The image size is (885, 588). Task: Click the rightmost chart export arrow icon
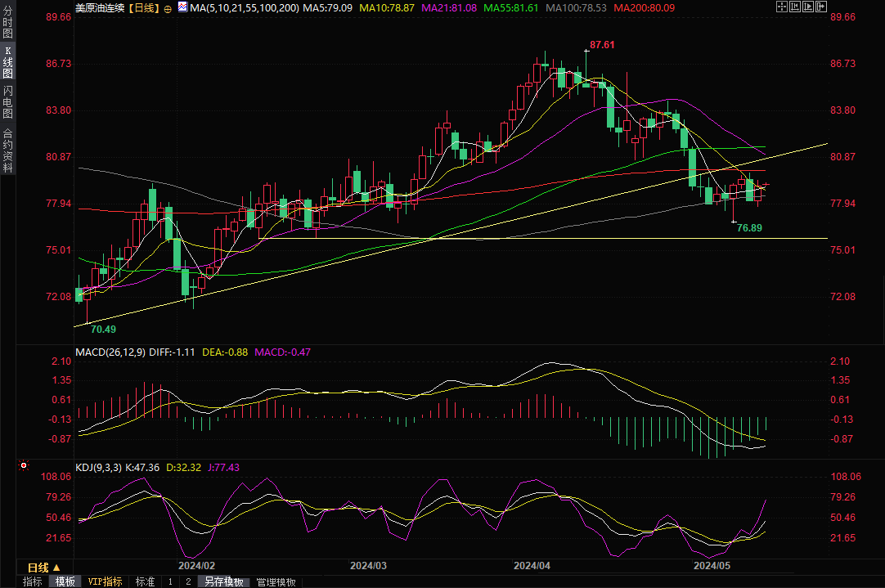pyautogui.click(x=821, y=7)
